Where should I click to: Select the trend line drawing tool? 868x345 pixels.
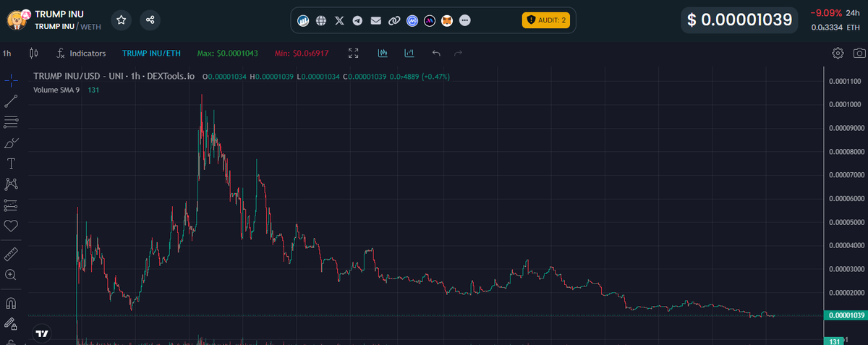(x=11, y=101)
